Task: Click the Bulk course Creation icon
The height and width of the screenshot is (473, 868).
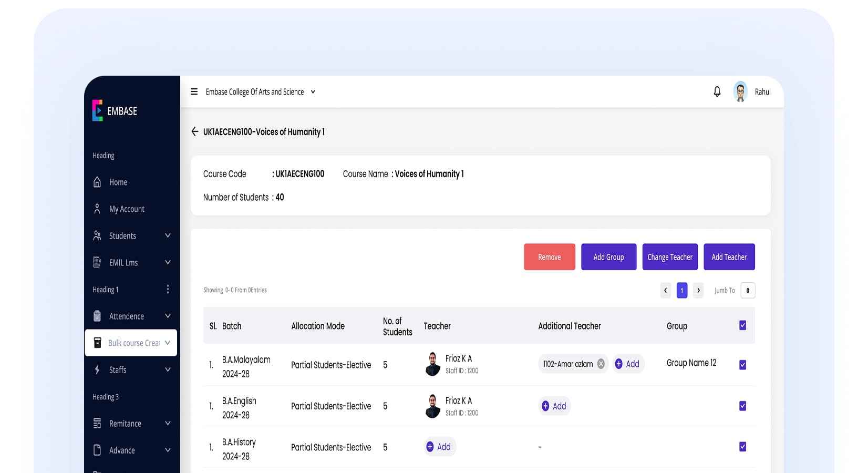Action: (x=97, y=343)
